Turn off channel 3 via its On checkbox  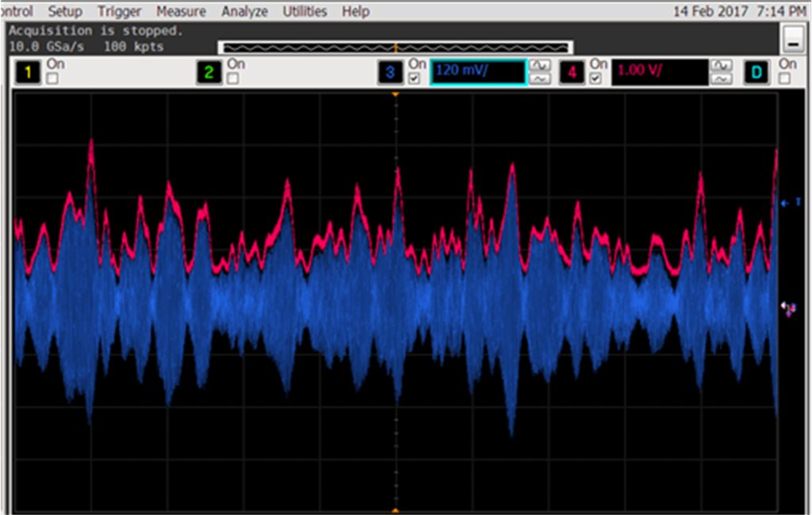click(414, 78)
